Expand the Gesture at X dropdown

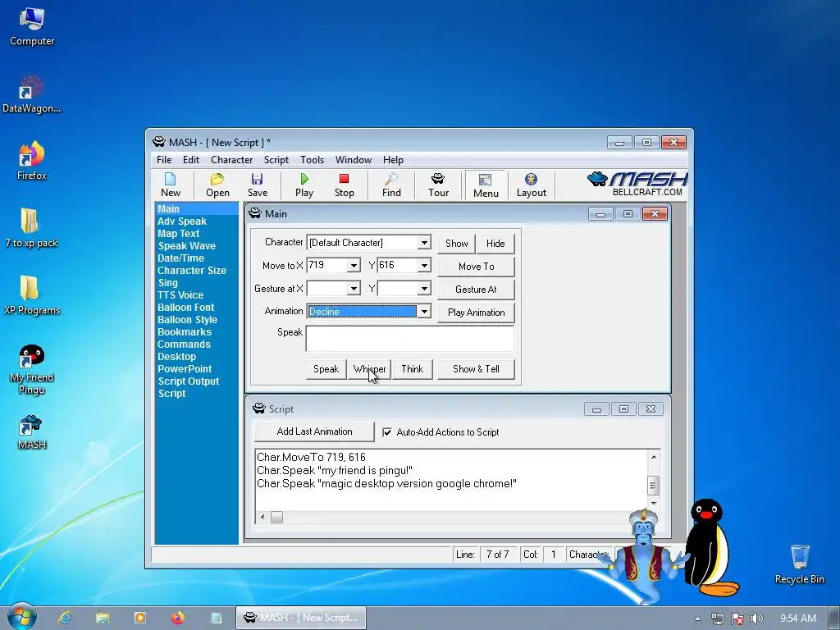[354, 289]
